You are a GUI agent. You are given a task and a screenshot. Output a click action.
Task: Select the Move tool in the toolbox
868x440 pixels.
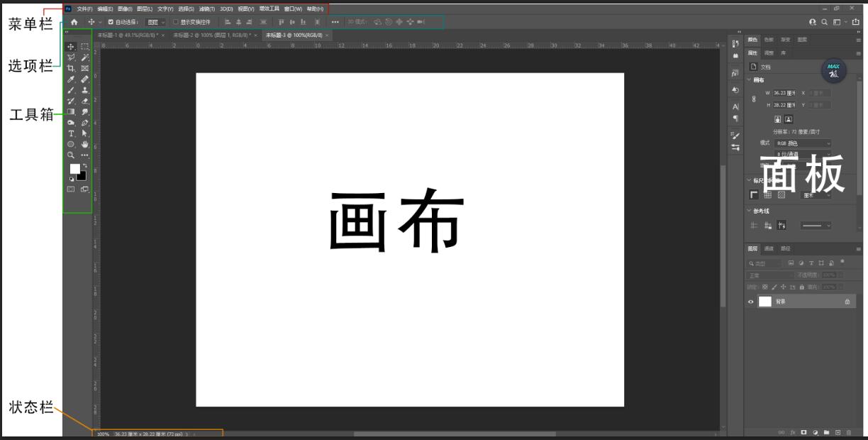(x=69, y=47)
